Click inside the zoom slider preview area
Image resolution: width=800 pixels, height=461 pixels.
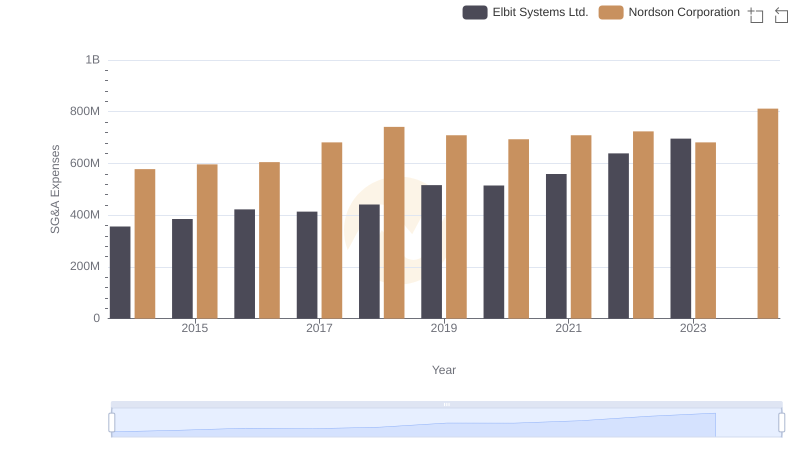pyautogui.click(x=446, y=423)
